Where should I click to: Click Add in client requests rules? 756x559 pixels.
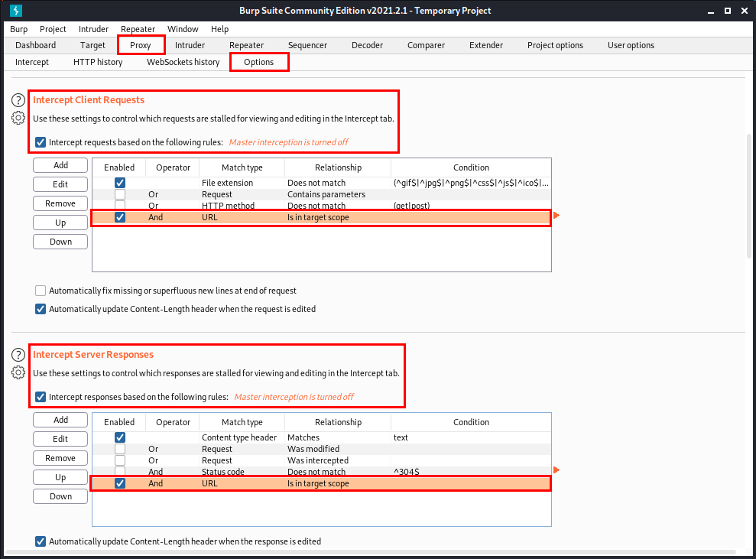[60, 165]
